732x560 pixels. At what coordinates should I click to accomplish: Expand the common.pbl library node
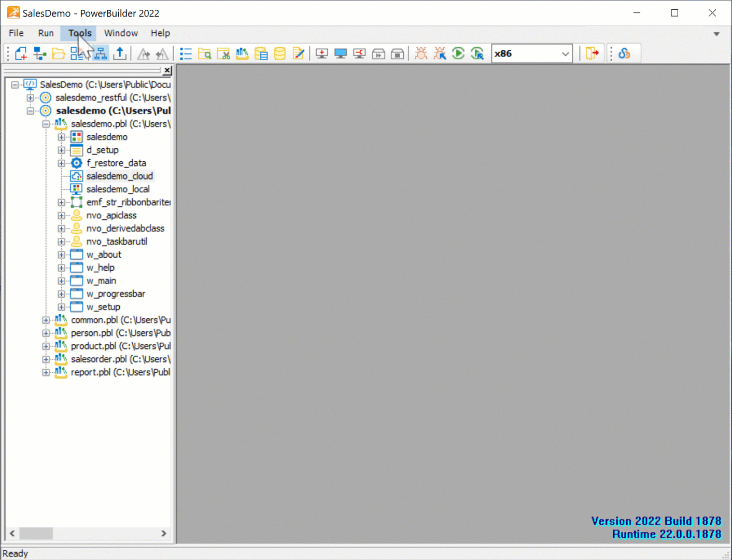point(46,320)
